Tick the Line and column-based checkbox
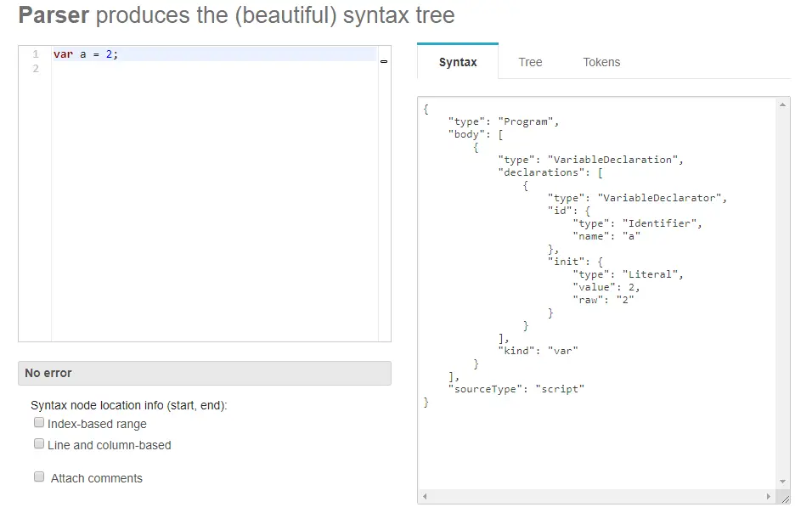 point(39,443)
